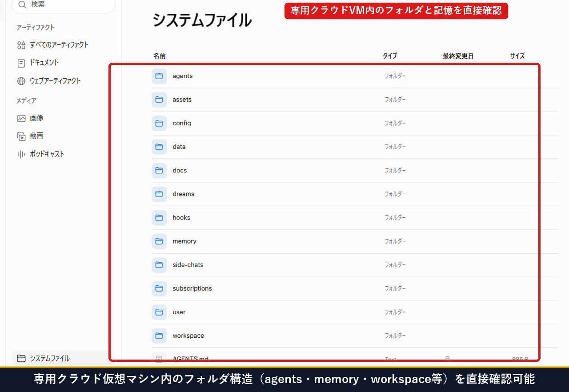Focus the 検索 search field

pyautogui.click(x=63, y=5)
